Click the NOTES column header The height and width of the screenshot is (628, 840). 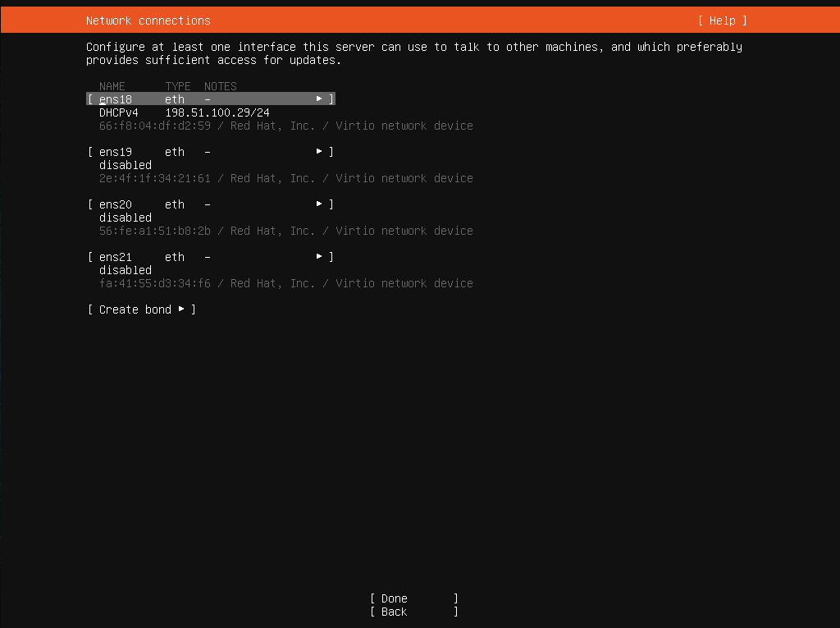tap(220, 85)
